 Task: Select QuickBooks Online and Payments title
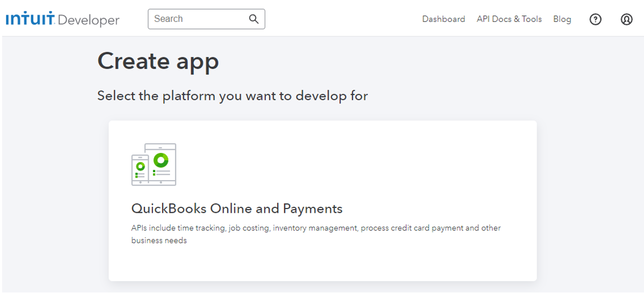pyautogui.click(x=236, y=208)
